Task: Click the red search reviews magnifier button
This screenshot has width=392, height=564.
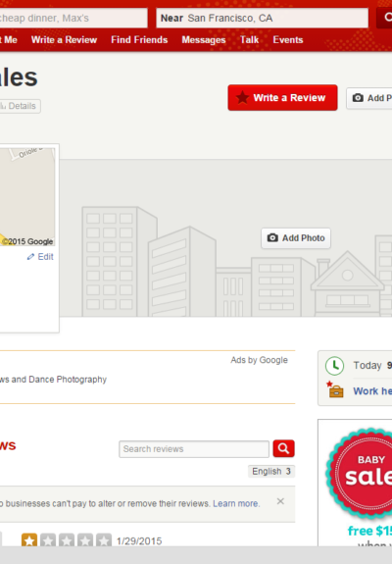Action: 283,448
